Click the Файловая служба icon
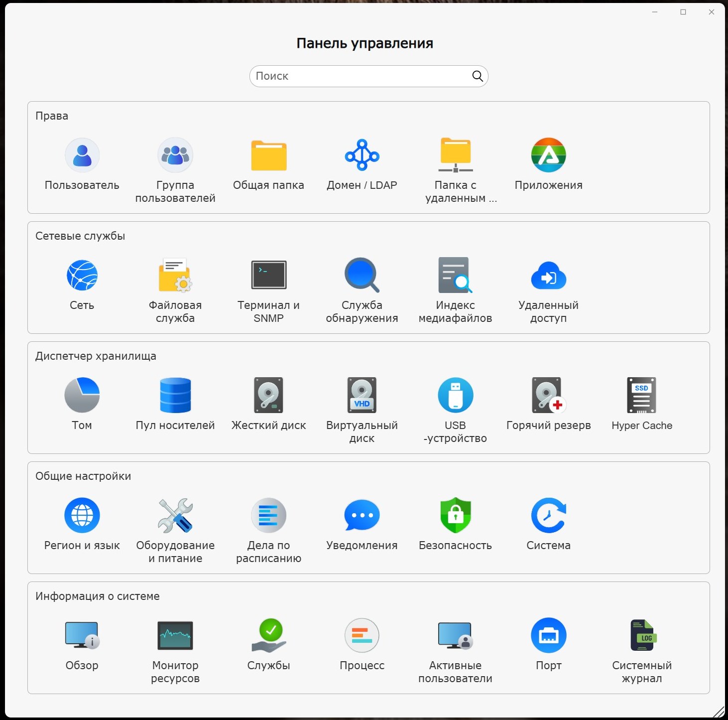Image resolution: width=728 pixels, height=720 pixels. tap(175, 275)
